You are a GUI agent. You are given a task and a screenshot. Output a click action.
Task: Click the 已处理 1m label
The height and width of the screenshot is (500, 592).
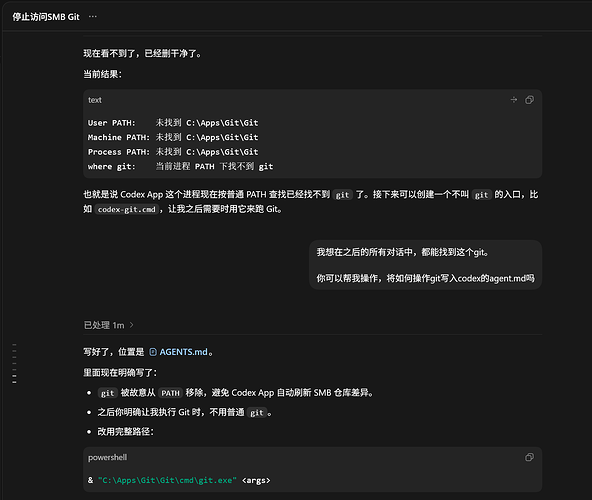[x=104, y=325]
